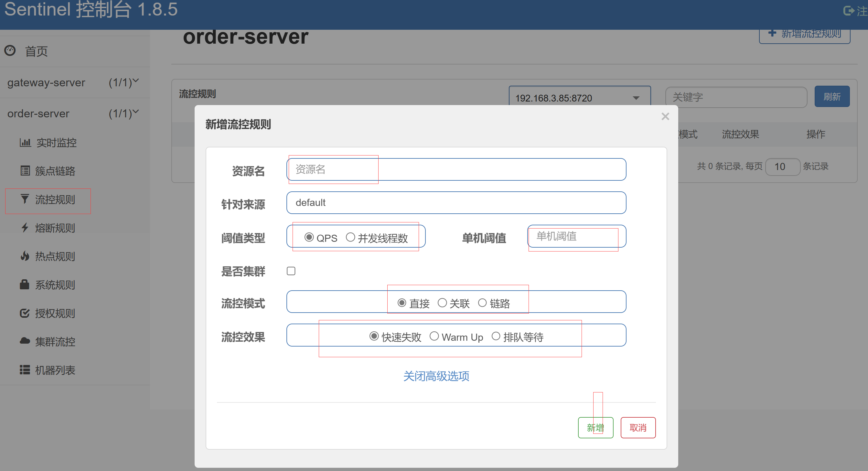The width and height of the screenshot is (868, 471).
Task: Select the 并发线程数 threshold type radio
Action: (350, 237)
